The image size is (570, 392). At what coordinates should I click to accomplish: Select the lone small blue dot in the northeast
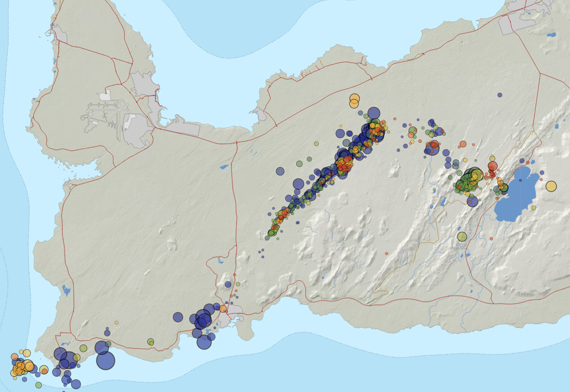tap(500, 95)
